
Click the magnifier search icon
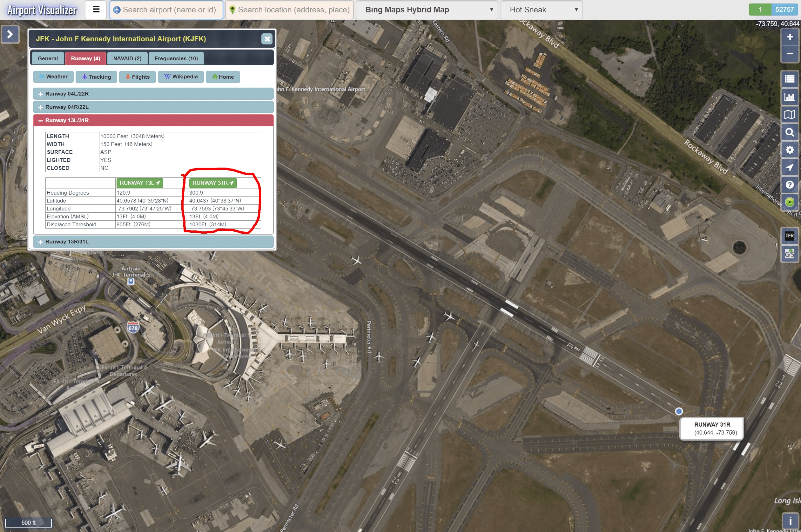tap(790, 132)
